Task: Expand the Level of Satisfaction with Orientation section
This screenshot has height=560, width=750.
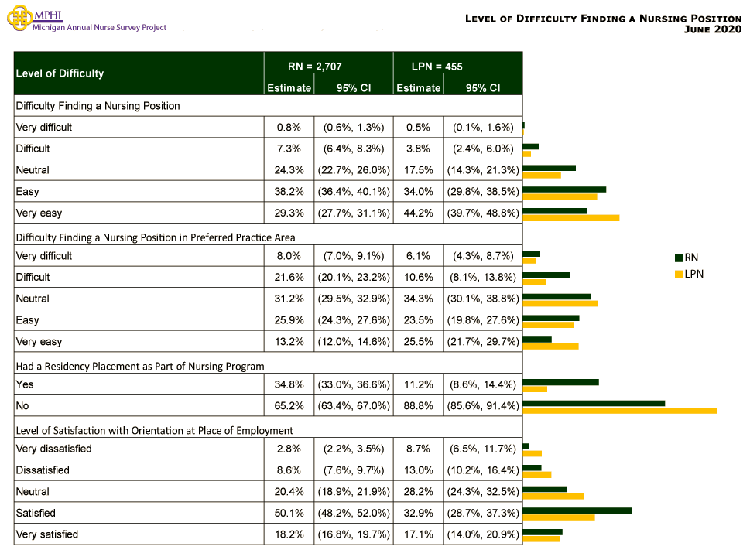Action: [155, 430]
